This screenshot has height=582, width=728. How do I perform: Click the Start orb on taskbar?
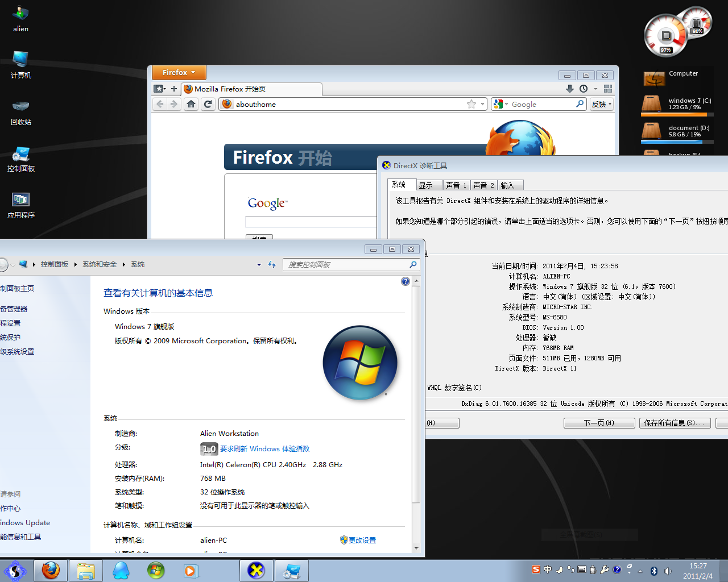(x=15, y=571)
